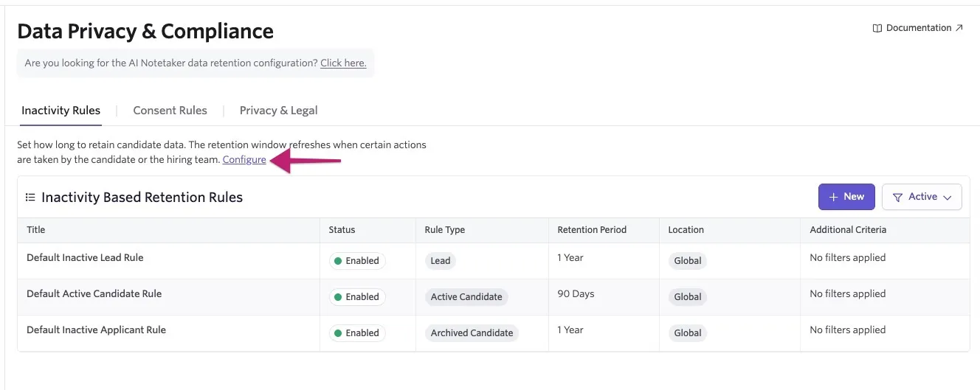
Task: Open Default Inactive Applicant Rule
Action: (96, 330)
